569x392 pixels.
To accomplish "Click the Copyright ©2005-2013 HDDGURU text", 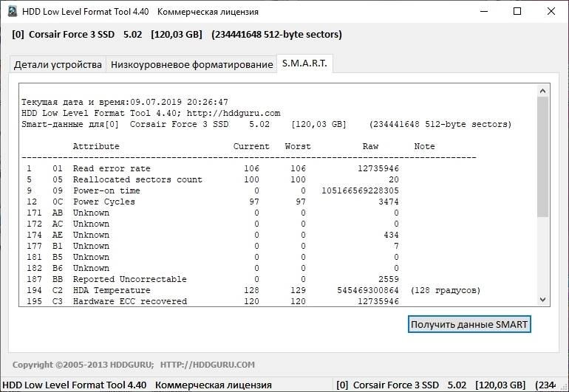I will click(x=83, y=365).
